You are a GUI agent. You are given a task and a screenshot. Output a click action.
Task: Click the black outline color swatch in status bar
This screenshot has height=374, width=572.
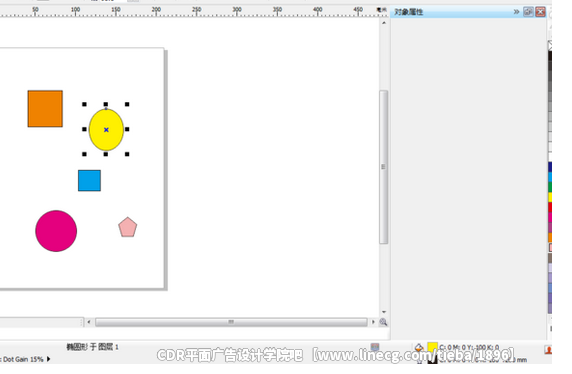(x=433, y=359)
